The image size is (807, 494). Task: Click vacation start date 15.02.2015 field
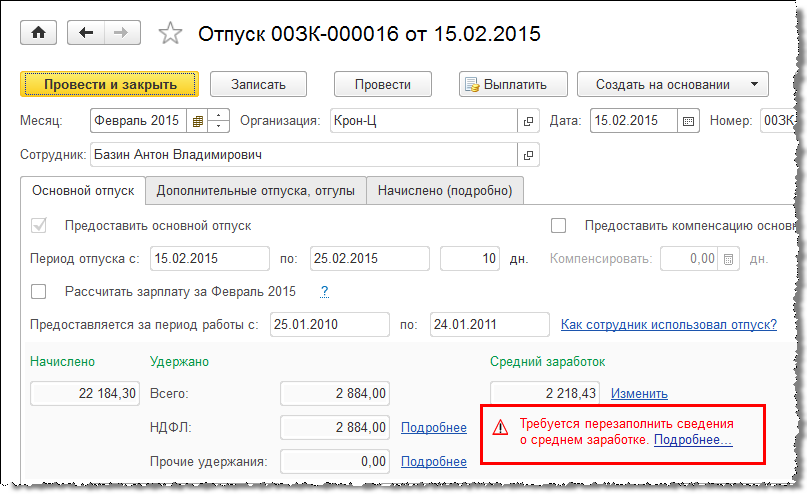[210, 259]
